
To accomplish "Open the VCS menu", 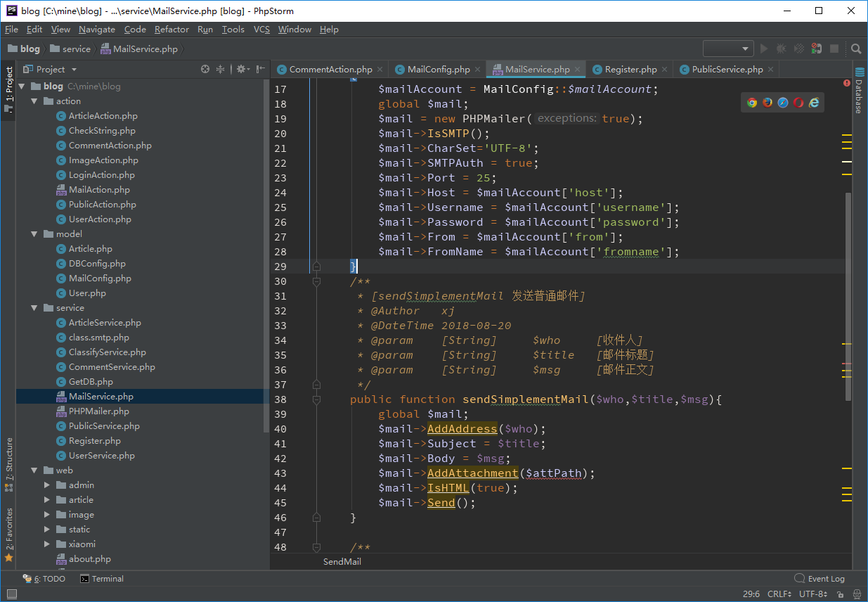I will click(261, 30).
